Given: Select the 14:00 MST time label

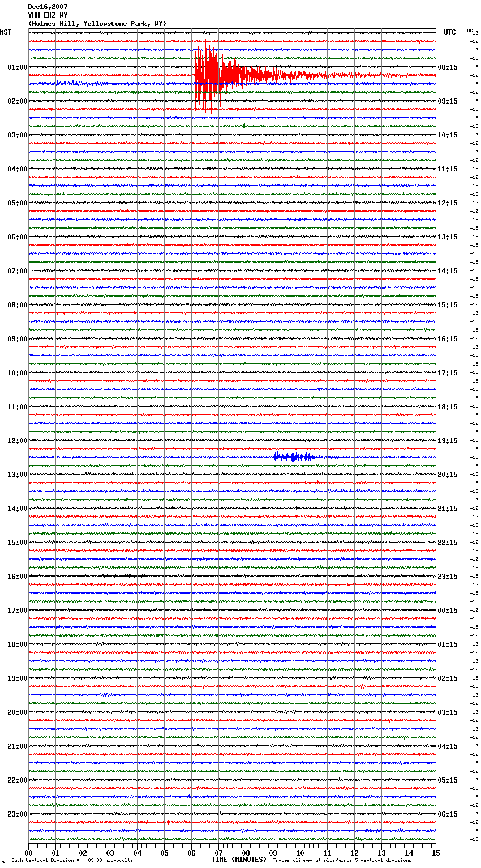Looking at the screenshot, I should click(x=17, y=509).
